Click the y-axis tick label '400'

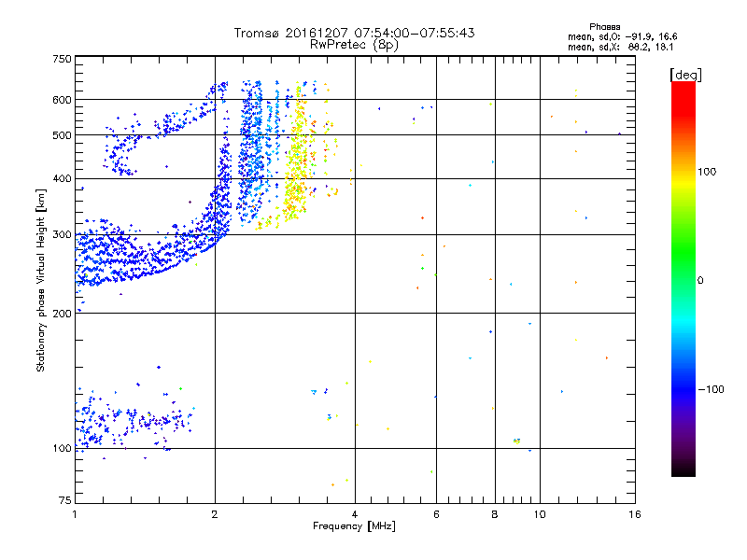pyautogui.click(x=62, y=178)
